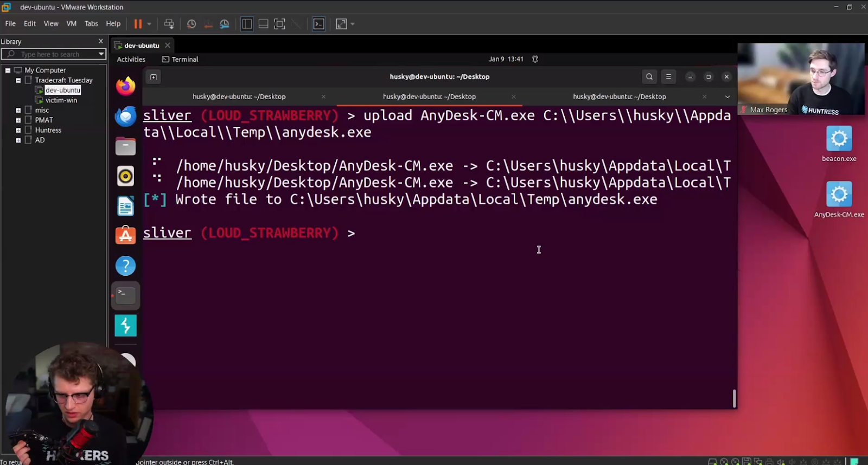Image resolution: width=868 pixels, height=465 pixels.
Task: Launch Thunderbird Mail from the dock
Action: pyautogui.click(x=126, y=116)
